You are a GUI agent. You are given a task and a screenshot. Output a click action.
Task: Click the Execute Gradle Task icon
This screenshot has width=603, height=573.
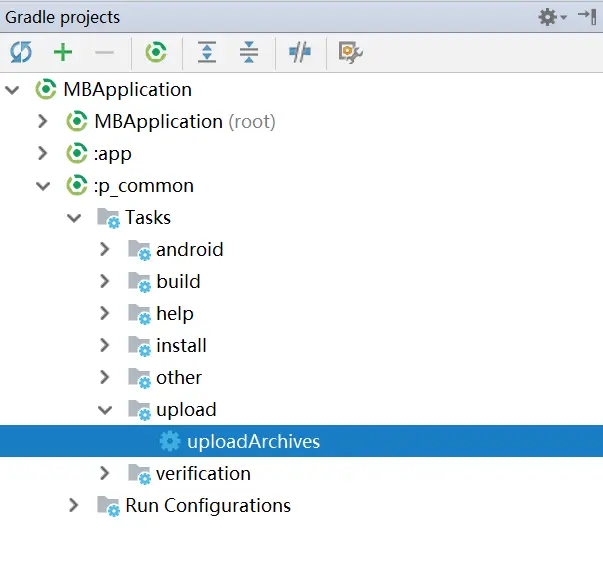156,52
